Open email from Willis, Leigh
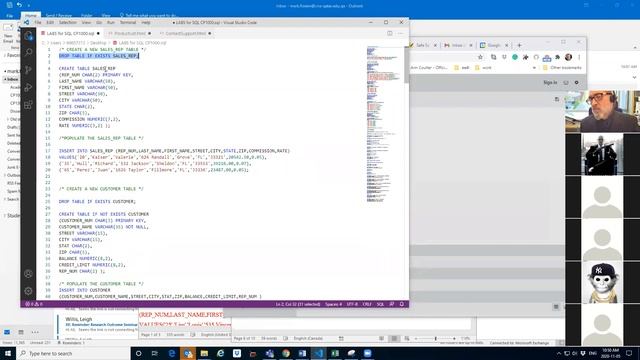This screenshot has height=360, width=640. pyautogui.click(x=98, y=323)
